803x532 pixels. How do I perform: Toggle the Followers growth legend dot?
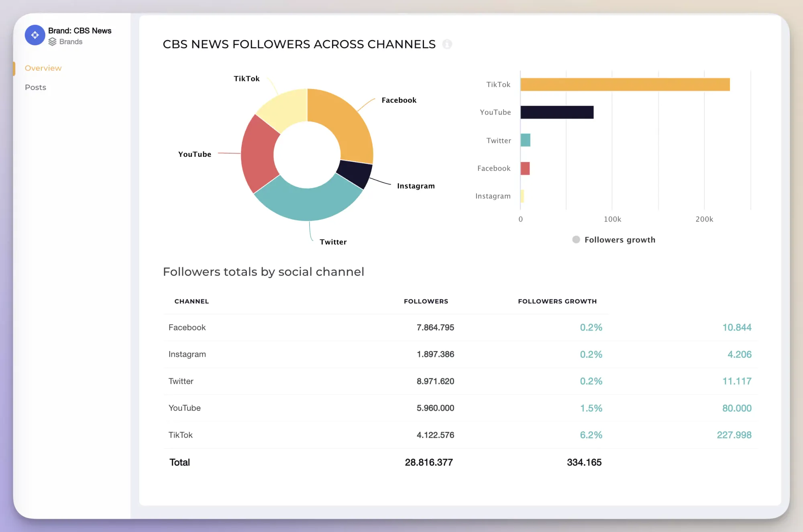576,240
